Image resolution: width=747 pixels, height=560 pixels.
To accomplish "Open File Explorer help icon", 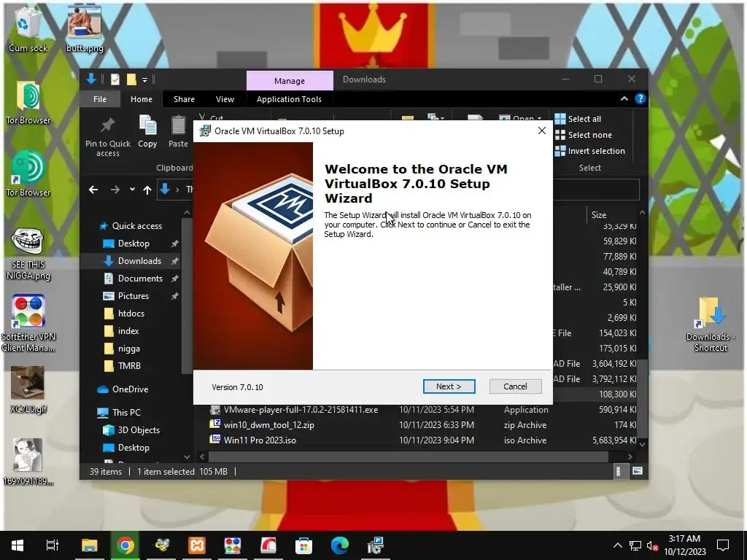I will coord(640,99).
